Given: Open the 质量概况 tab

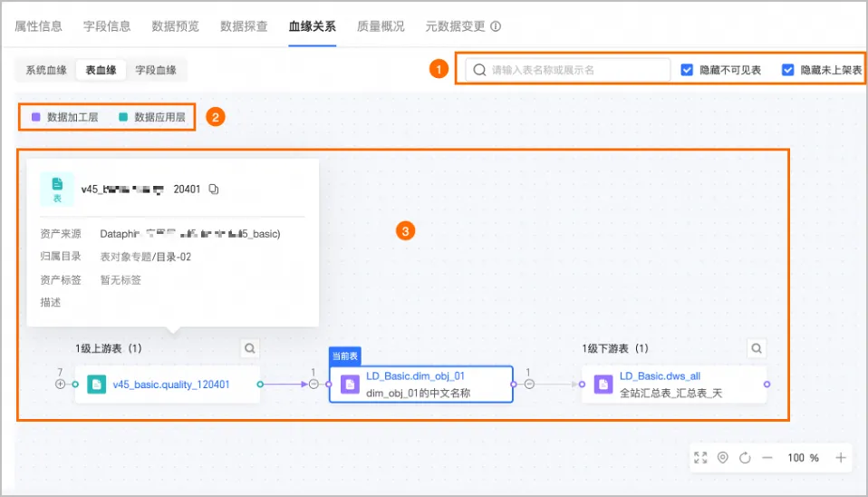Looking at the screenshot, I should click(381, 26).
